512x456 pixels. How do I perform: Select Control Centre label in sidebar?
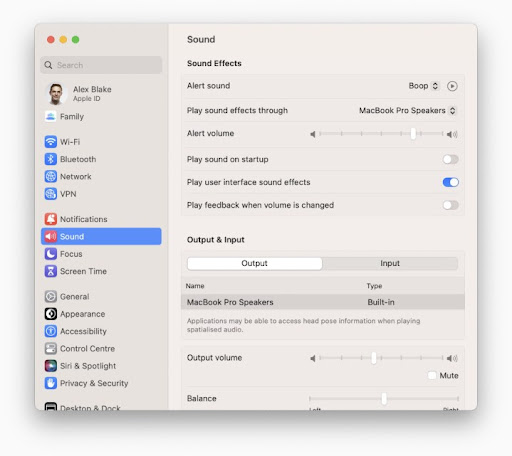tap(87, 348)
